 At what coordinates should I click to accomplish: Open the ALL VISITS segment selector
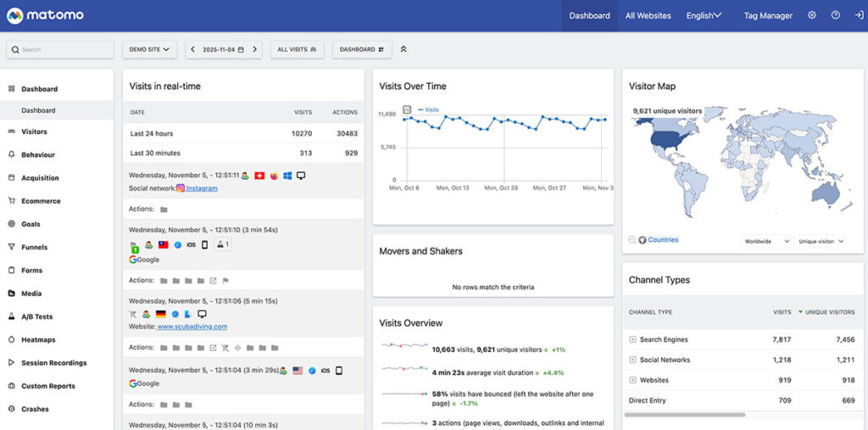298,49
